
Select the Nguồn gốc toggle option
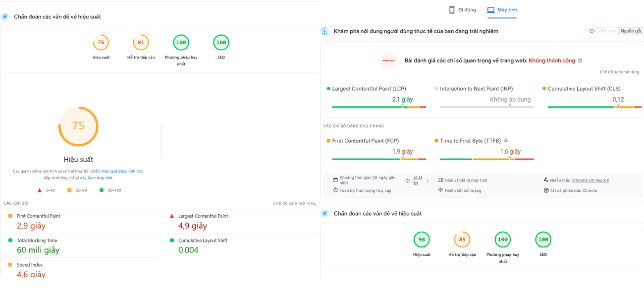[631, 31]
